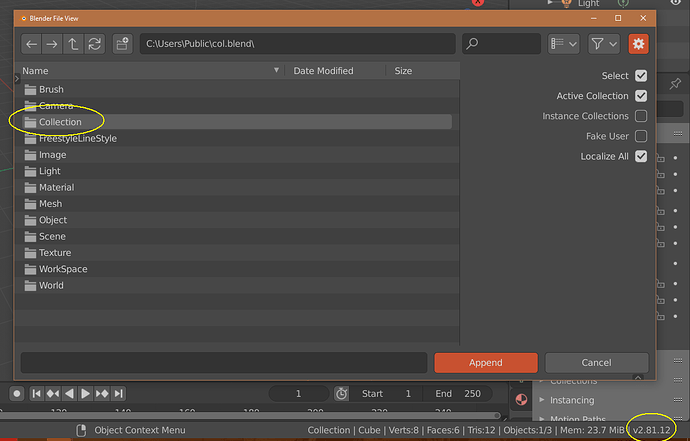Toggle preview range clock icon

(341, 393)
